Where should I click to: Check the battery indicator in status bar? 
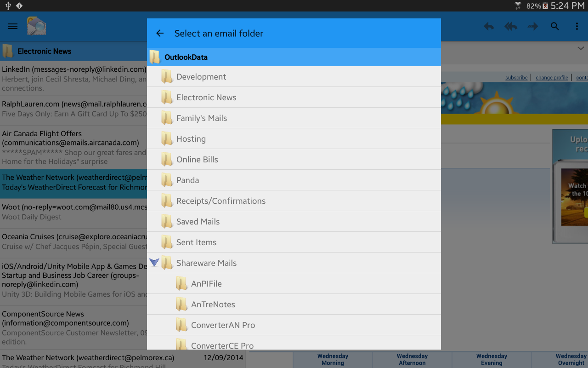click(x=545, y=6)
